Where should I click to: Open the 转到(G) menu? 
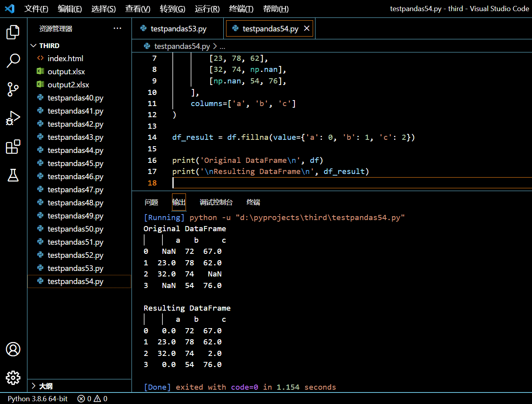tap(172, 9)
